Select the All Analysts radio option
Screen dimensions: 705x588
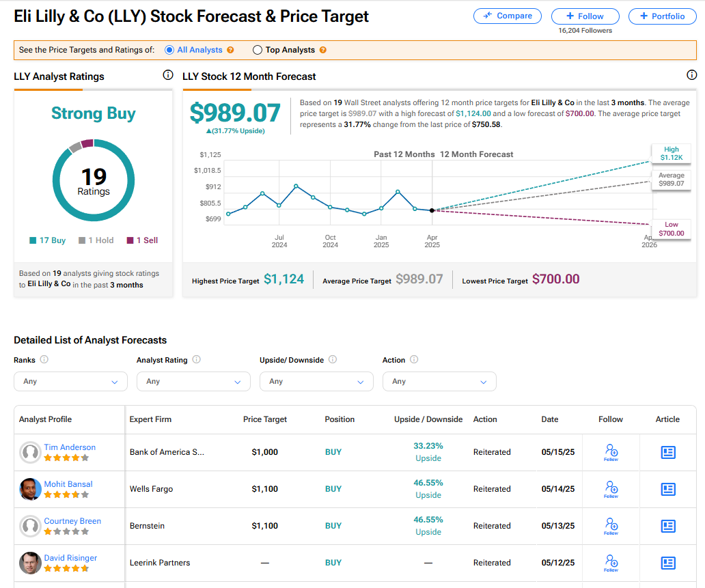(x=169, y=50)
